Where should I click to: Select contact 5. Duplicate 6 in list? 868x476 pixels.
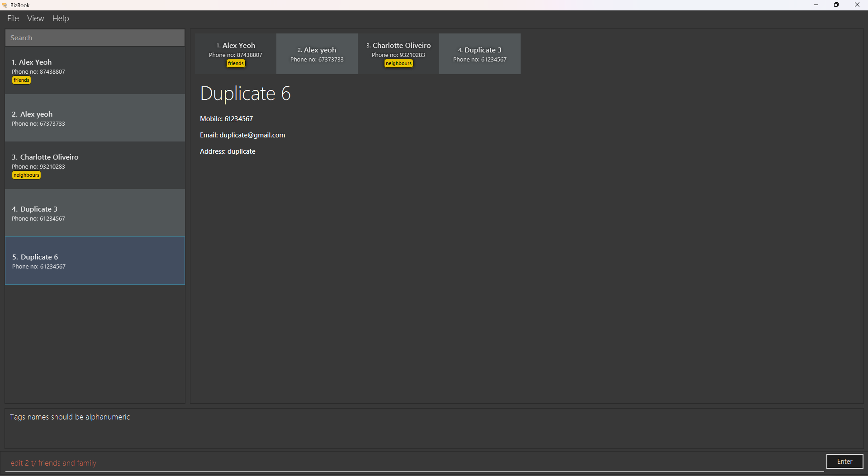[95, 261]
